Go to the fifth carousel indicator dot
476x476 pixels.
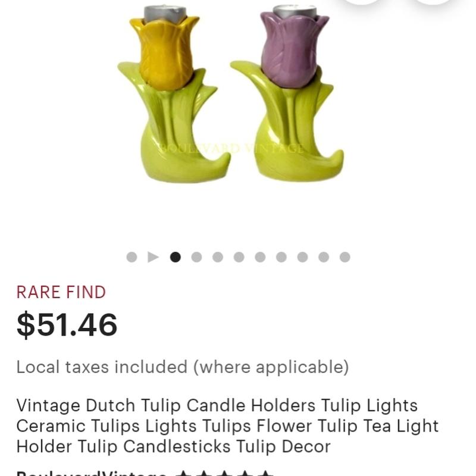(218, 257)
